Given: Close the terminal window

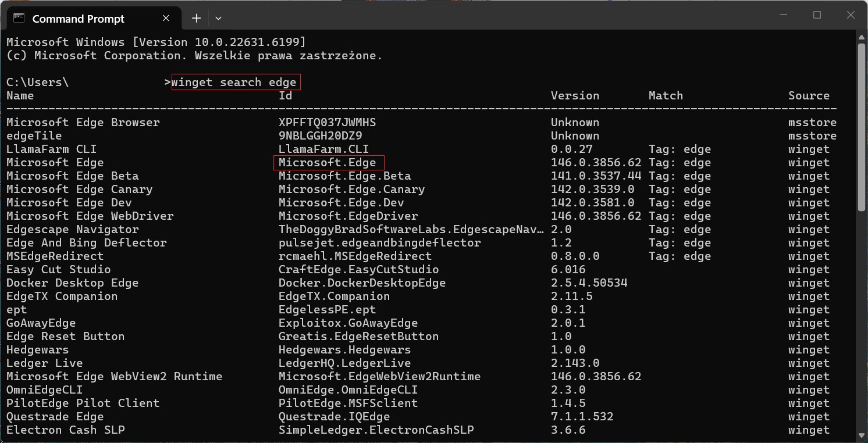Looking at the screenshot, I should point(850,15).
